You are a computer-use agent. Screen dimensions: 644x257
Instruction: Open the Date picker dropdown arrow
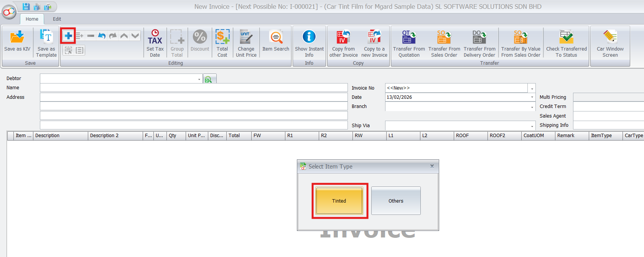tap(532, 97)
